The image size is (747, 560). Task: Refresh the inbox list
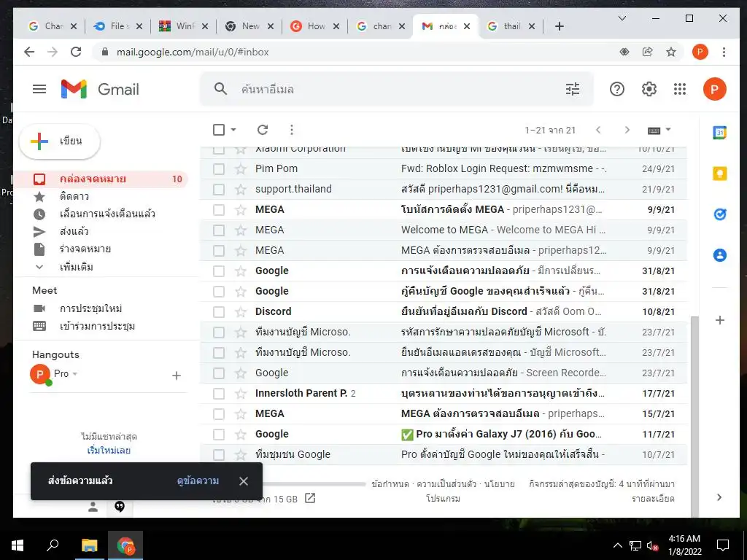click(263, 130)
